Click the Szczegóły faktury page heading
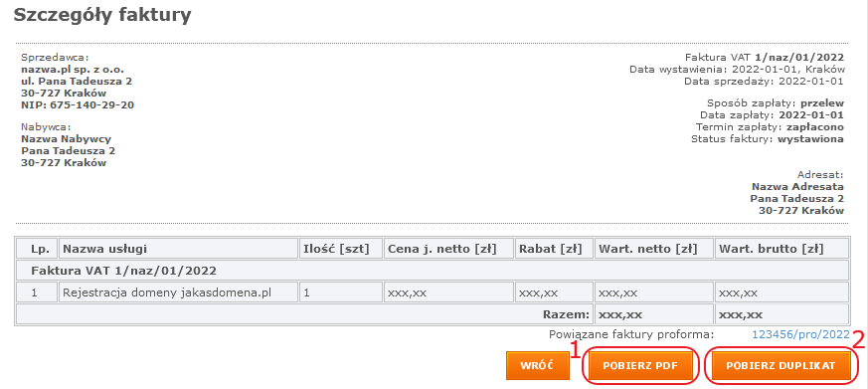The height and width of the screenshot is (389, 868). click(x=102, y=16)
